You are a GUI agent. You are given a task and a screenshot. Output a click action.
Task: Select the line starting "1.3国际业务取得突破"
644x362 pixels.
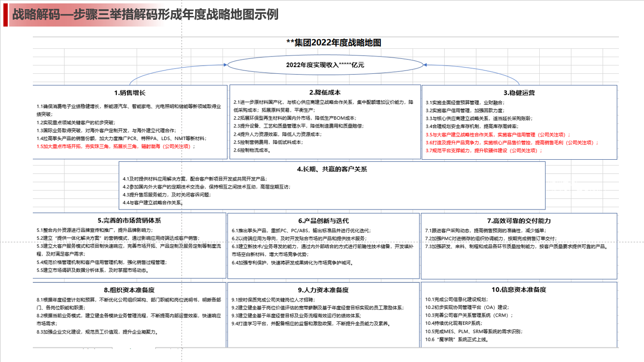click(x=107, y=130)
